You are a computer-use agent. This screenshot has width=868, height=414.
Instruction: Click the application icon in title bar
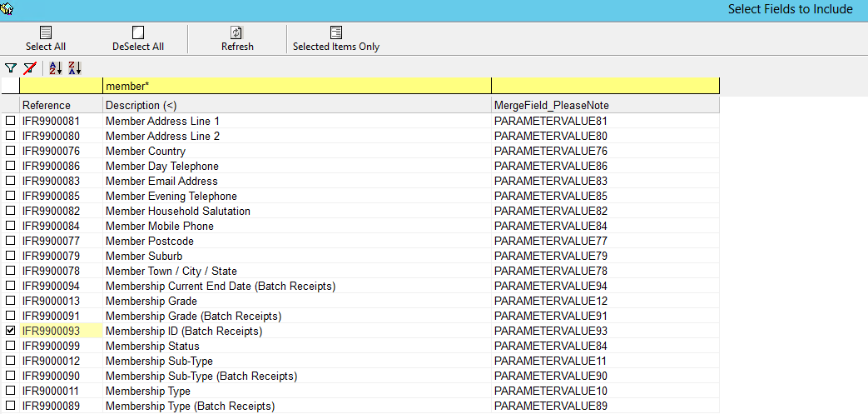point(7,8)
